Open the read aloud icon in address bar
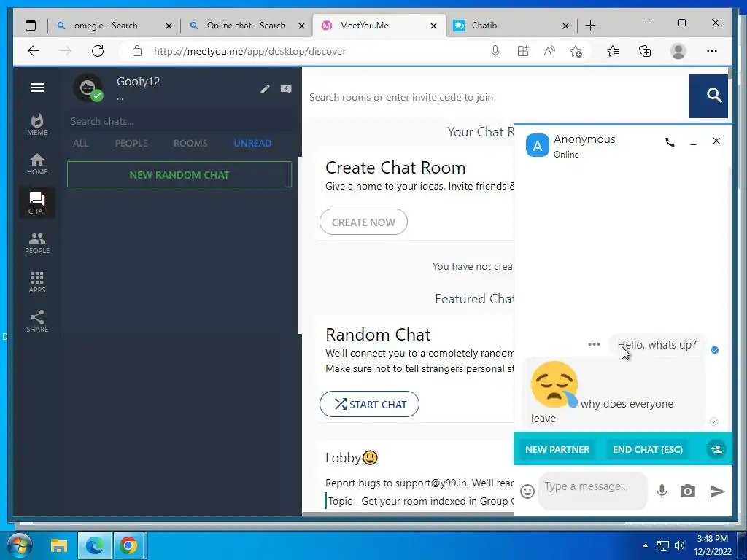 (549, 51)
